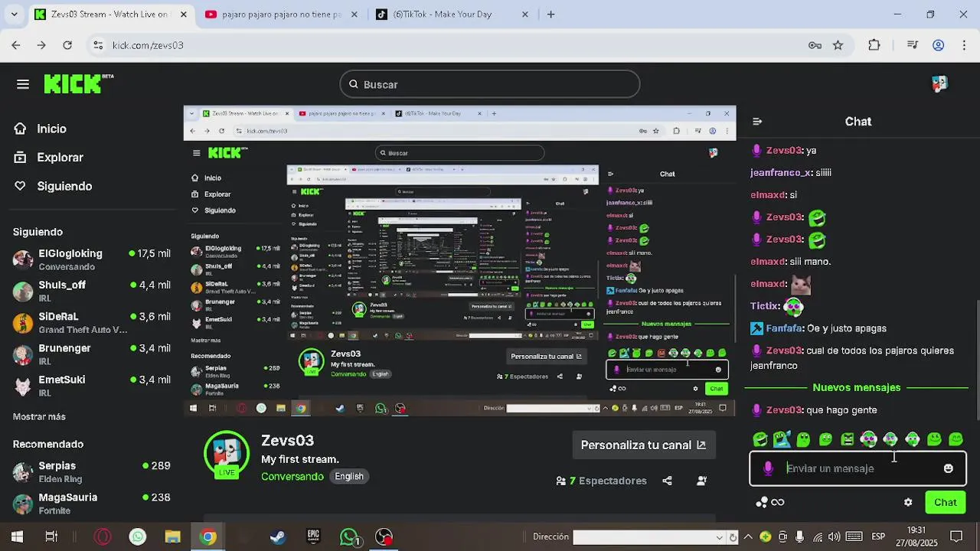Go forward in the browser

click(41, 45)
